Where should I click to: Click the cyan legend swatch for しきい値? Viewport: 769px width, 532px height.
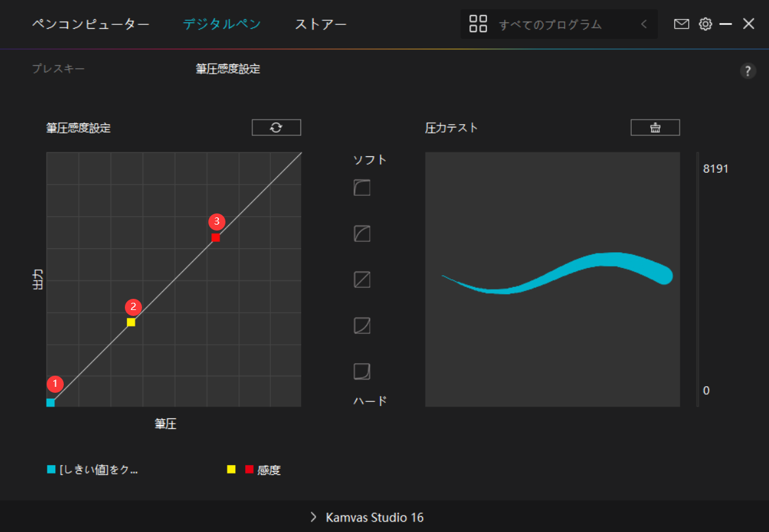(x=51, y=470)
